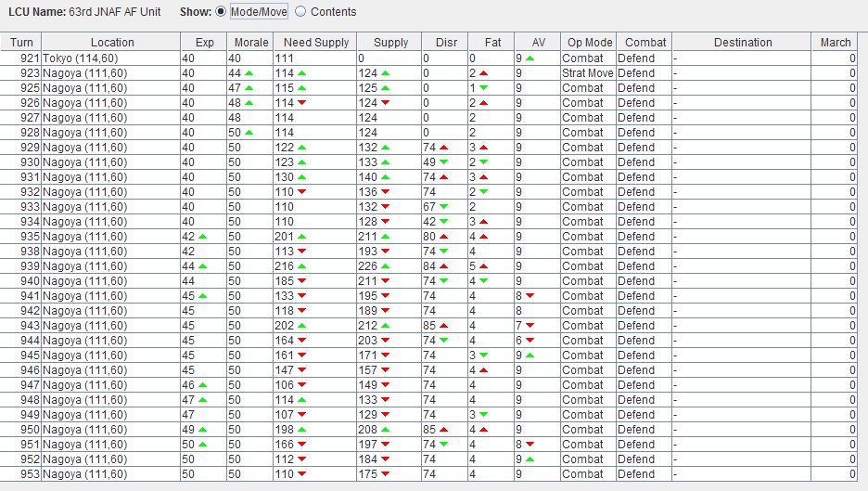The width and height of the screenshot is (868, 491).
Task: Sort by the Exp column header
Action: coord(204,42)
